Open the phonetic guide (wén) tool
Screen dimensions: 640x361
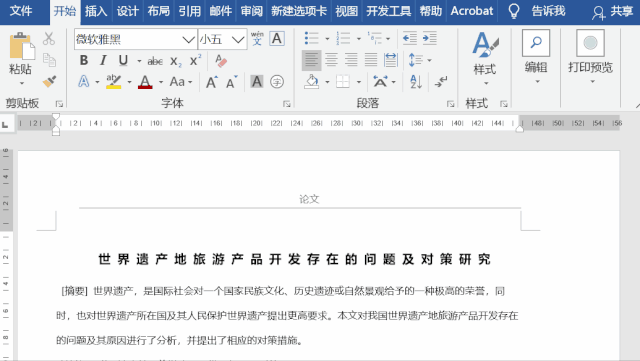tap(257, 38)
